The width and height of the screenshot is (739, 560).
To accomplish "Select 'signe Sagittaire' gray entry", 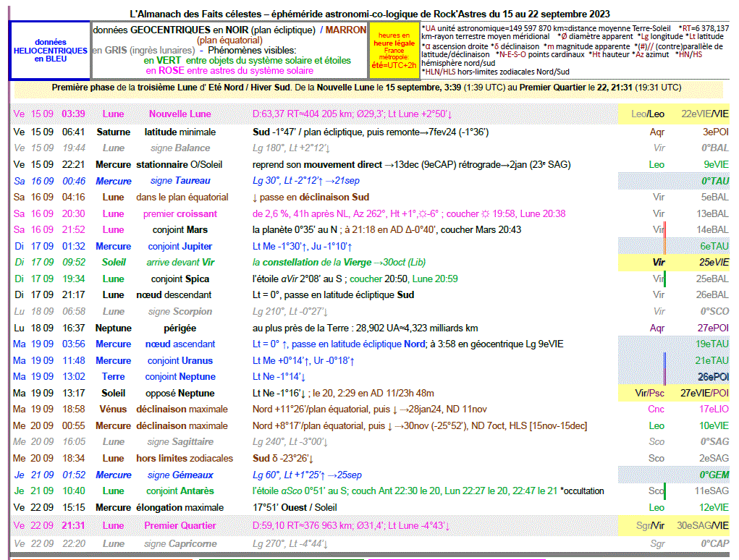I will pyautogui.click(x=180, y=442).
